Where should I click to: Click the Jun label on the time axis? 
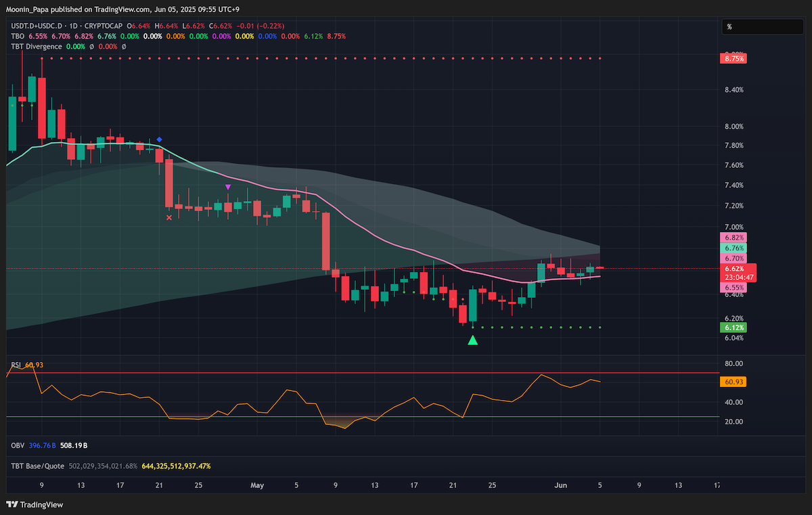pos(560,485)
